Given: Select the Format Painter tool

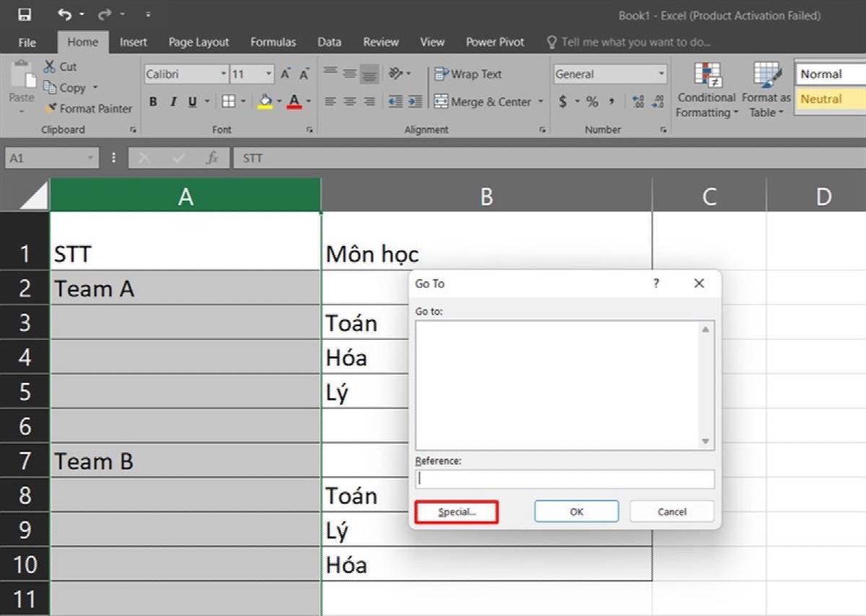Looking at the screenshot, I should point(88,109).
